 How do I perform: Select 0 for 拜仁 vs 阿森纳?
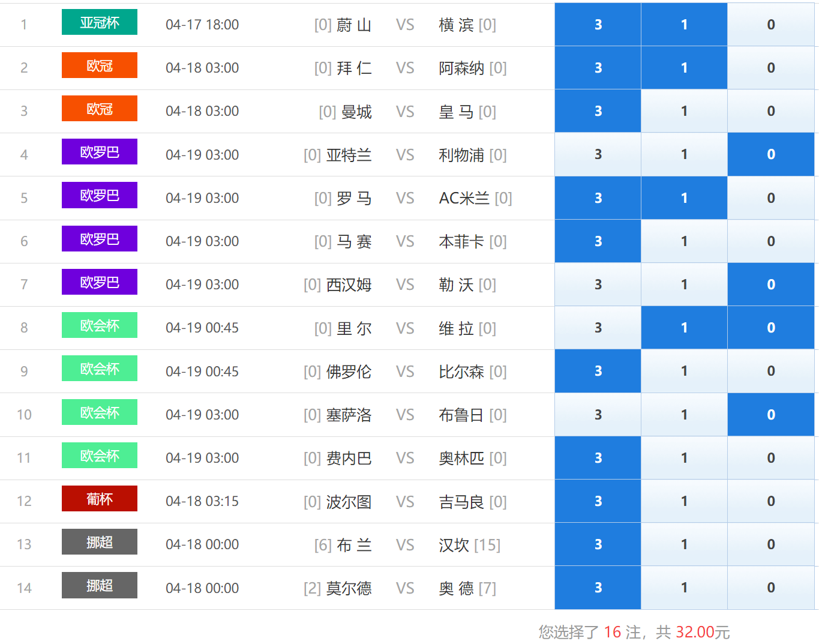coord(771,68)
